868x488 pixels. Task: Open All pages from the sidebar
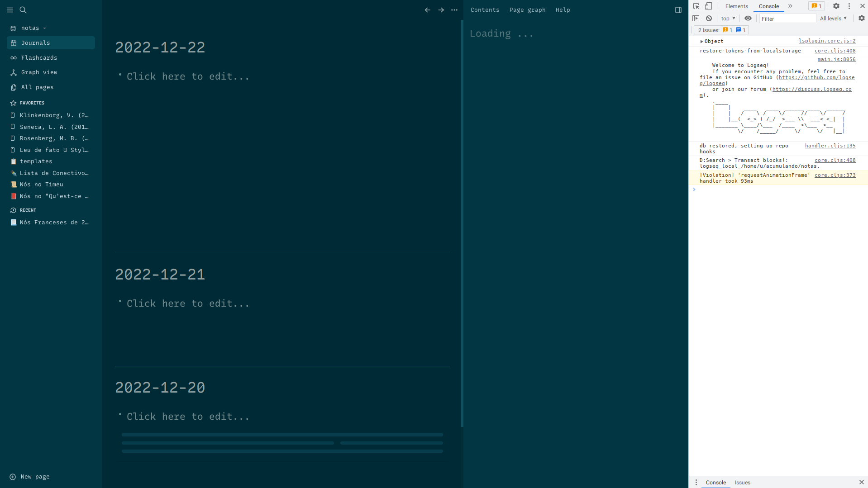[x=37, y=87]
